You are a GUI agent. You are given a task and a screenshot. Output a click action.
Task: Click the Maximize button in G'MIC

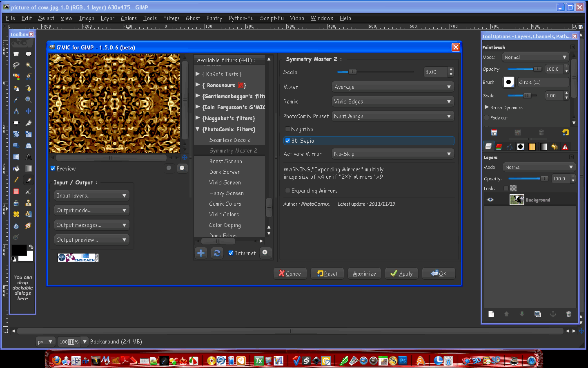pos(364,274)
